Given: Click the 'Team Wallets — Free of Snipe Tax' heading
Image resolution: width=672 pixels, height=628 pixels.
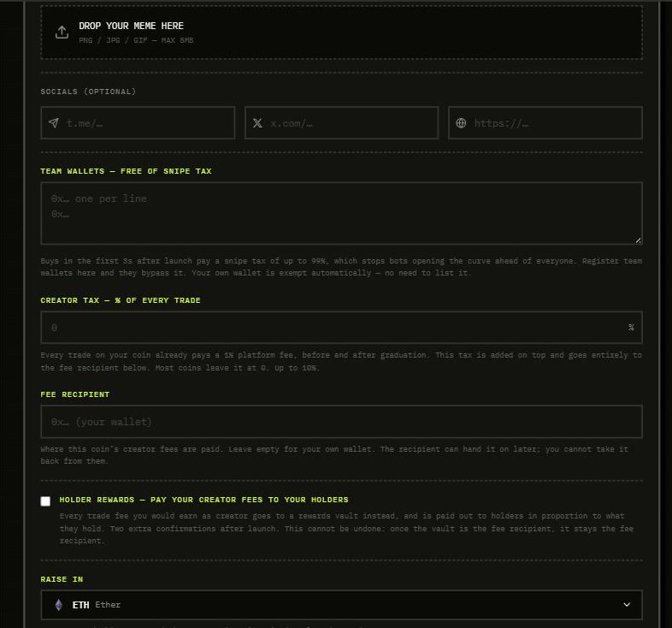Looking at the screenshot, I should (x=126, y=171).
